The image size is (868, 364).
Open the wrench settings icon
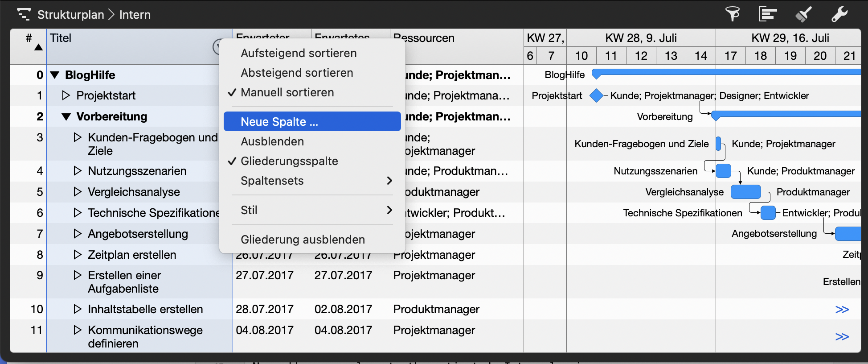click(839, 14)
